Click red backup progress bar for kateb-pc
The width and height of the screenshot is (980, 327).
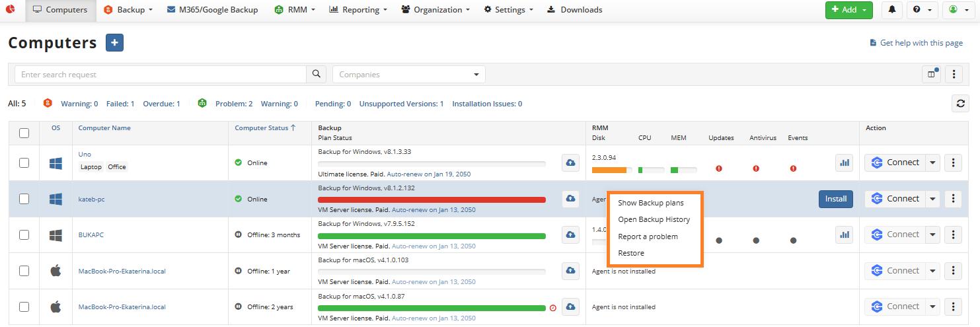click(432, 200)
